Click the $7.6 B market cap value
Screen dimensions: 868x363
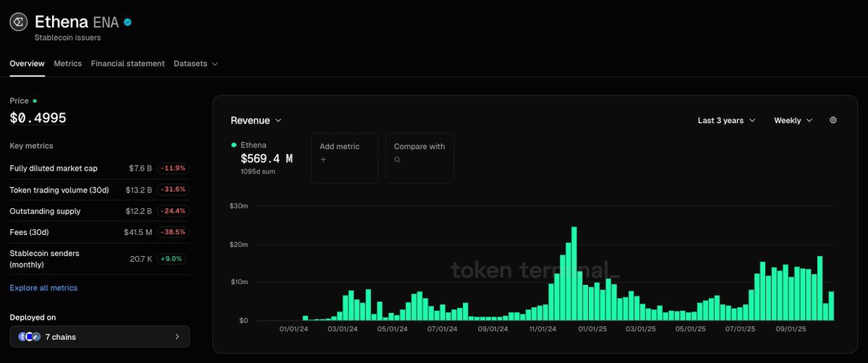coord(140,168)
